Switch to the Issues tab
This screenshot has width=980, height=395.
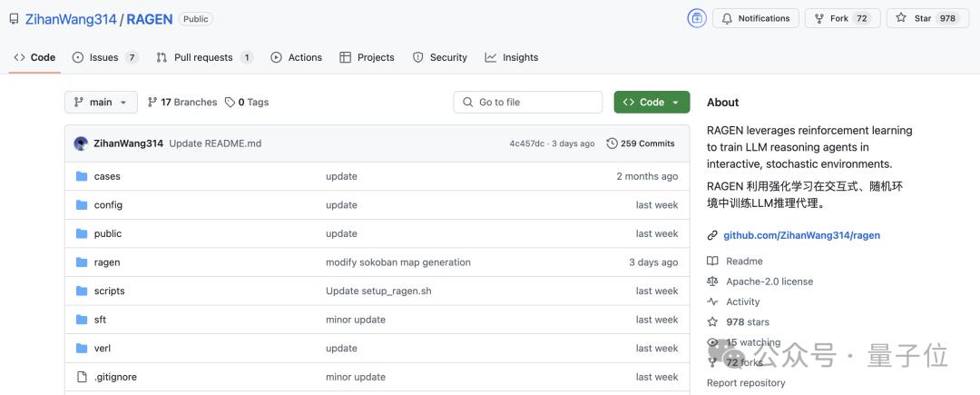tap(104, 57)
